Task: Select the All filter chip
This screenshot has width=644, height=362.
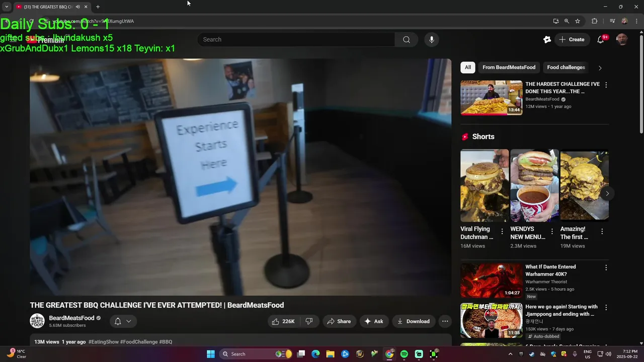Action: tap(468, 67)
